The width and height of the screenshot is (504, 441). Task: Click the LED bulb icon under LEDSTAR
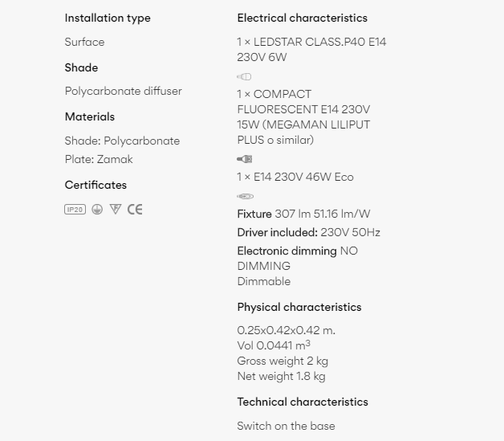pos(244,76)
